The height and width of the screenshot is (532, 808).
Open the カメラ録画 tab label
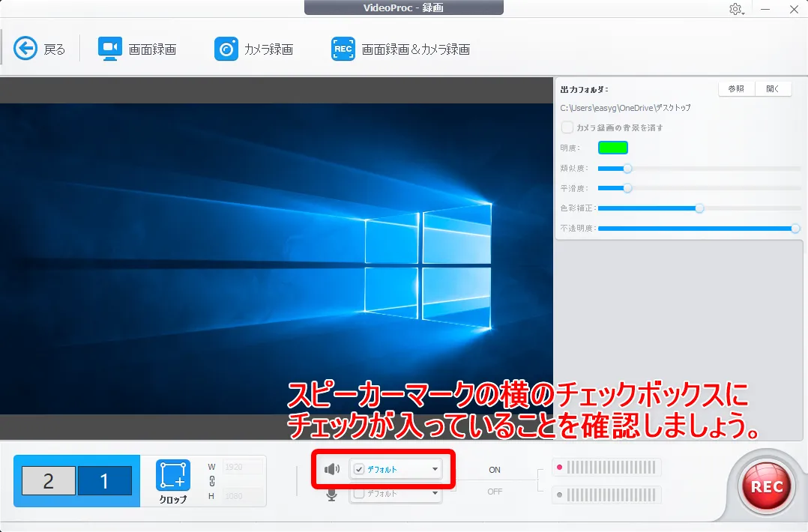coord(268,49)
